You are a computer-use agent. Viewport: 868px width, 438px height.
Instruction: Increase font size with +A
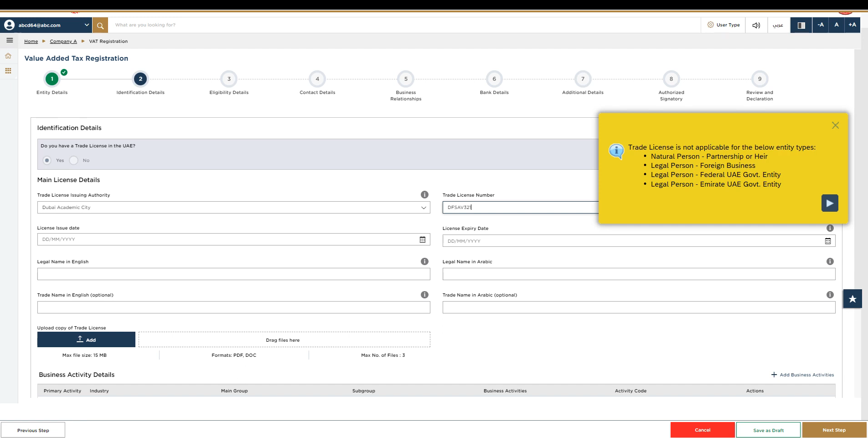(x=852, y=25)
